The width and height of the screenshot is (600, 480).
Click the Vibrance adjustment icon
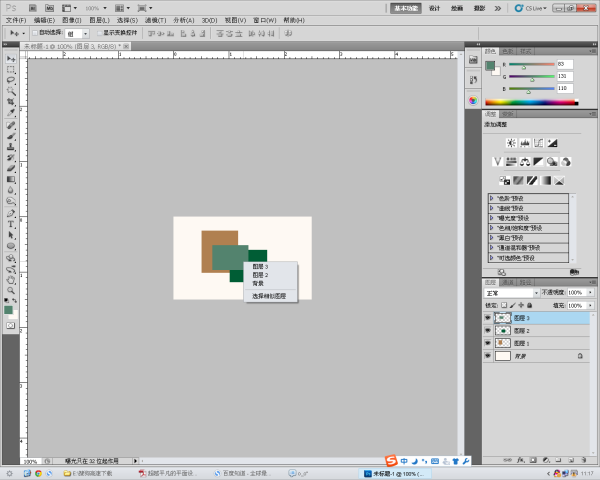tap(497, 162)
